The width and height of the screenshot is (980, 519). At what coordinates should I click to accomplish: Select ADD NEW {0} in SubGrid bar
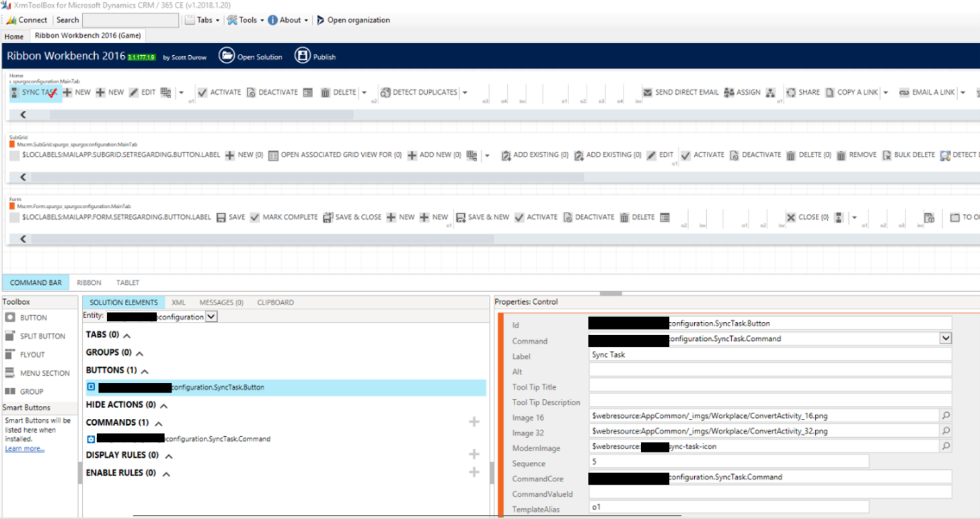pos(434,155)
